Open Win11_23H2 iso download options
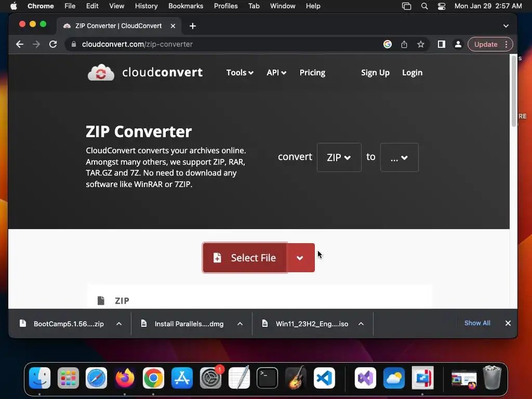Viewport: 532px width, 399px height. (x=361, y=324)
